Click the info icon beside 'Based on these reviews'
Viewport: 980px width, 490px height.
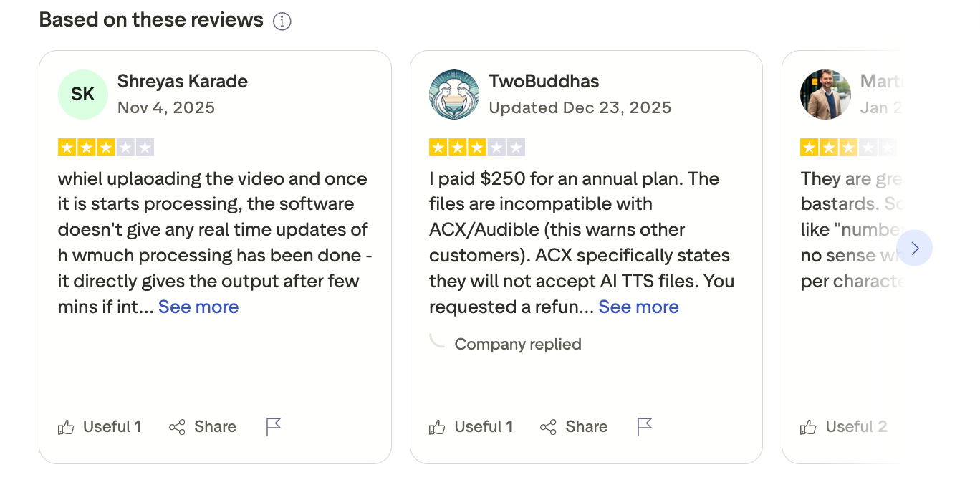click(282, 21)
